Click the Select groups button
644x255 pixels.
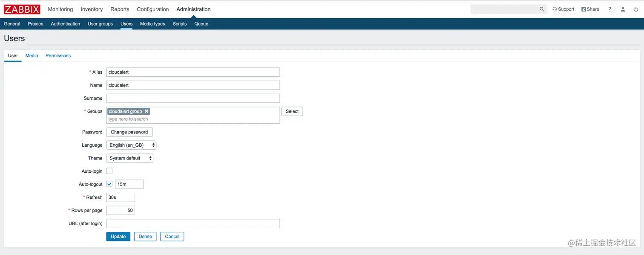(292, 111)
